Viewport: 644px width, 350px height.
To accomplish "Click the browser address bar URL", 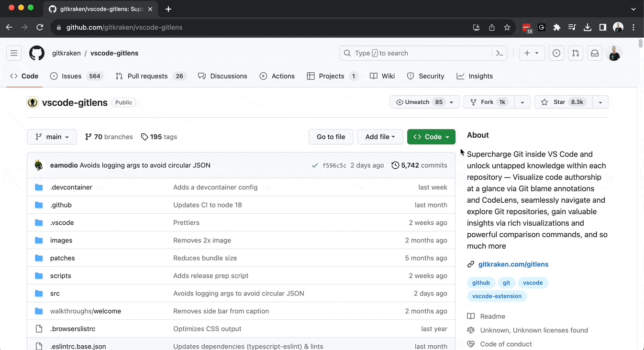I will pos(124,27).
